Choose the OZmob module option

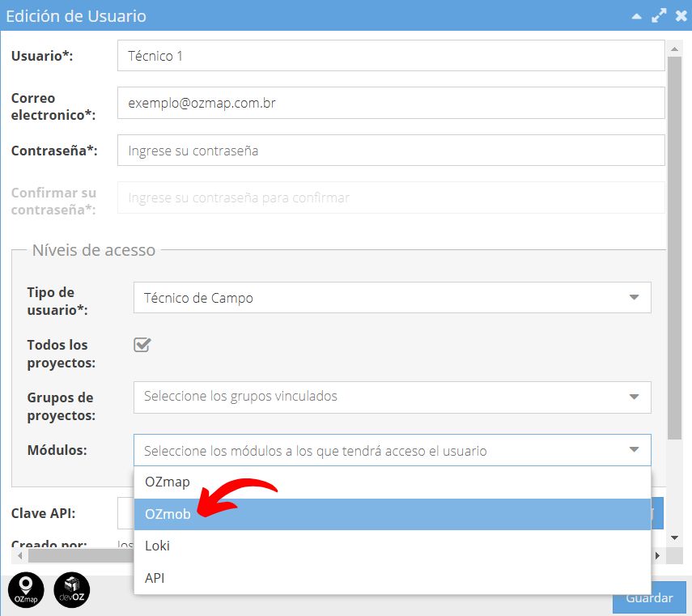[x=393, y=514]
